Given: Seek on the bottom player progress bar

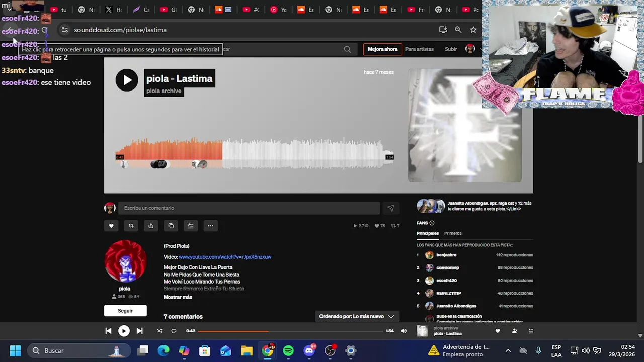Looking at the screenshot, I should pyautogui.click(x=290, y=331).
